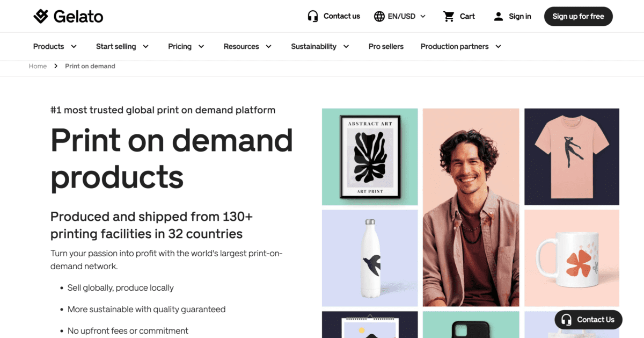Open the Resources menu
This screenshot has width=644, height=338.
pos(247,46)
